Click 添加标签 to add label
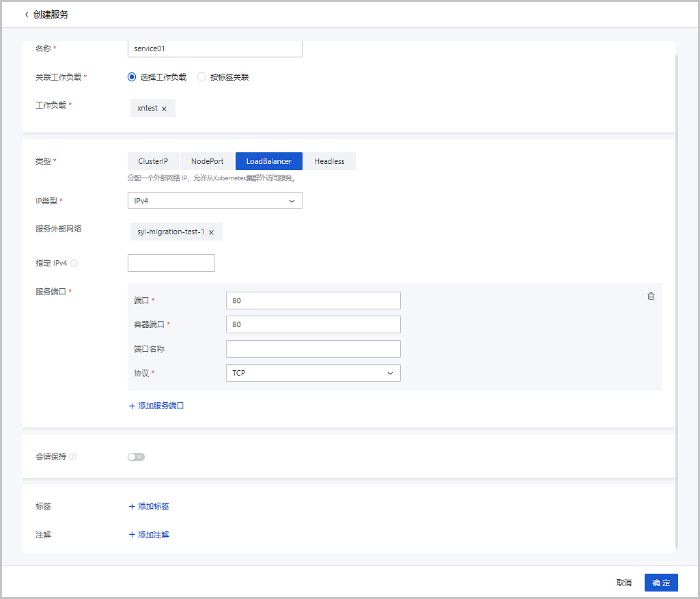 [x=149, y=507]
